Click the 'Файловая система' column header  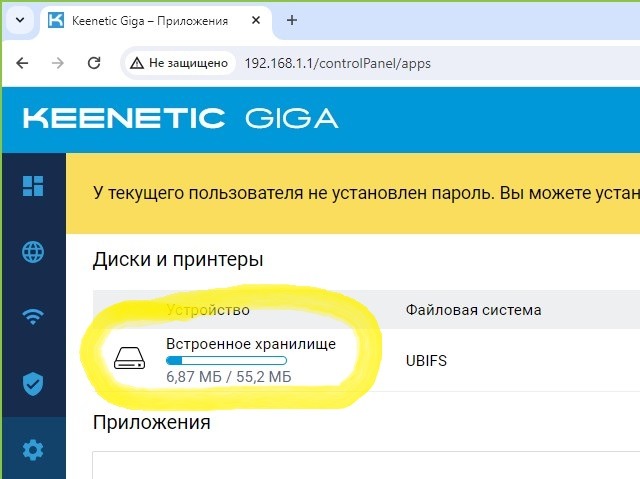pos(473,310)
